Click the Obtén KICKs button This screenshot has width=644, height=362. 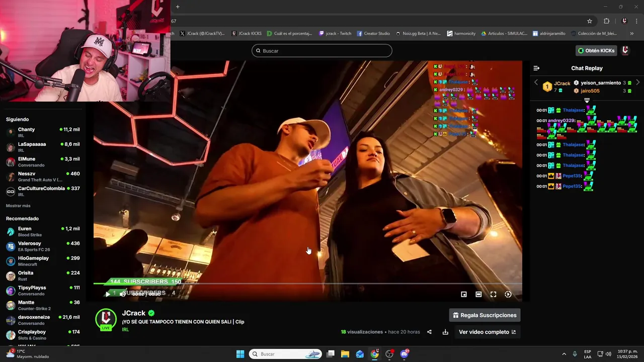tap(596, 50)
